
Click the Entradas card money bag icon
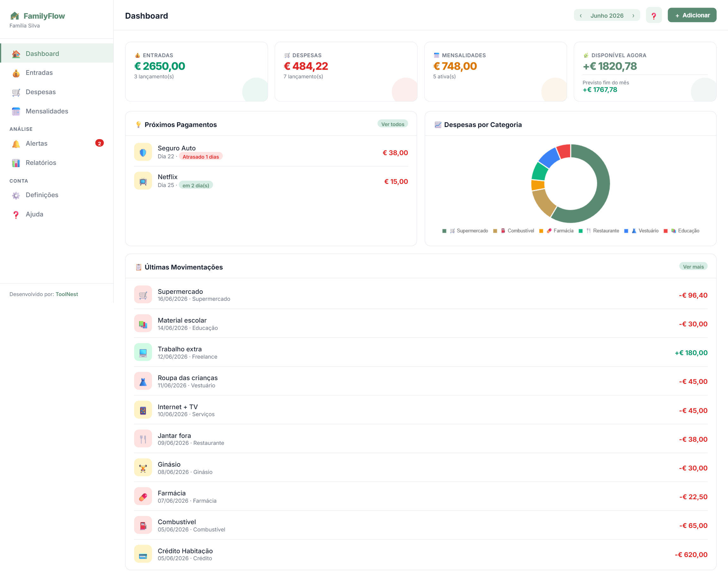[x=137, y=55]
